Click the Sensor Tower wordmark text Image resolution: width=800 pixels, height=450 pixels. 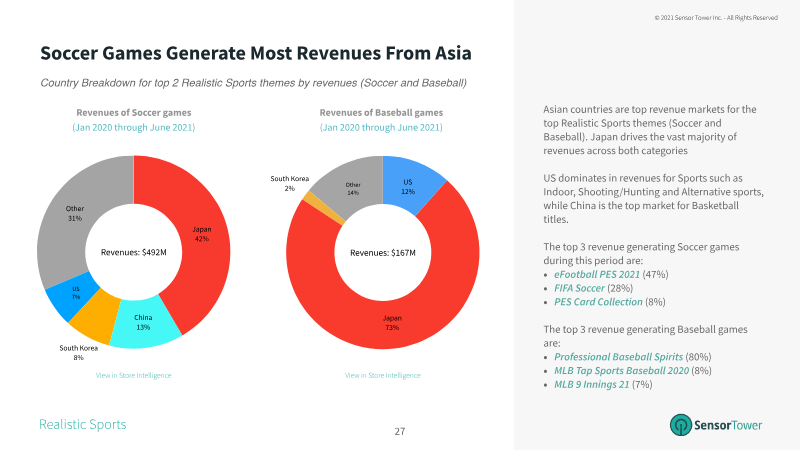(728, 425)
